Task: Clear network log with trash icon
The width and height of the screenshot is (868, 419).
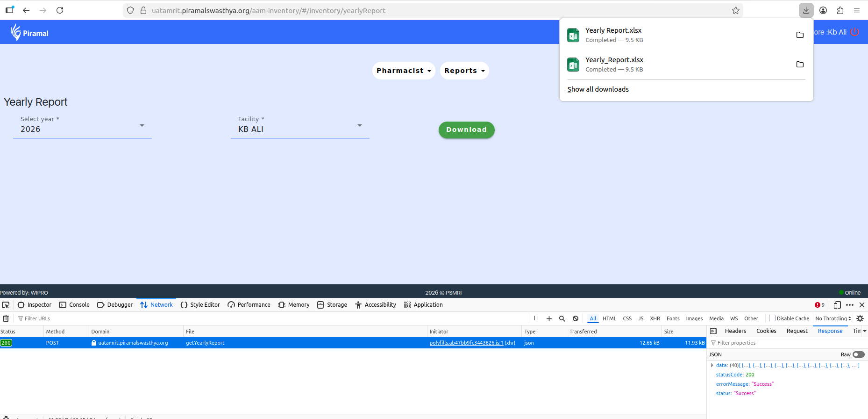Action: 6,318
